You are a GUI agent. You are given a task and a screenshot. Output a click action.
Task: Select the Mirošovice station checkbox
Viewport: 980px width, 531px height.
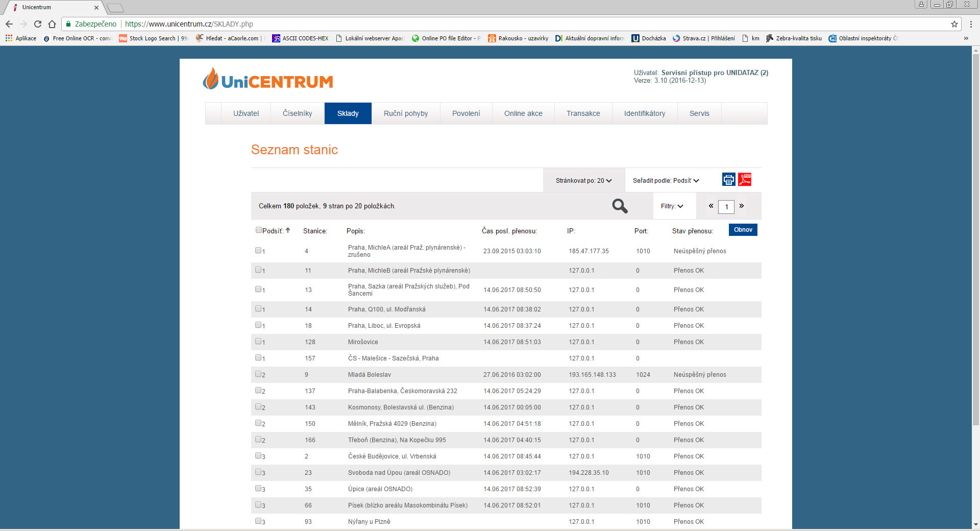258,342
